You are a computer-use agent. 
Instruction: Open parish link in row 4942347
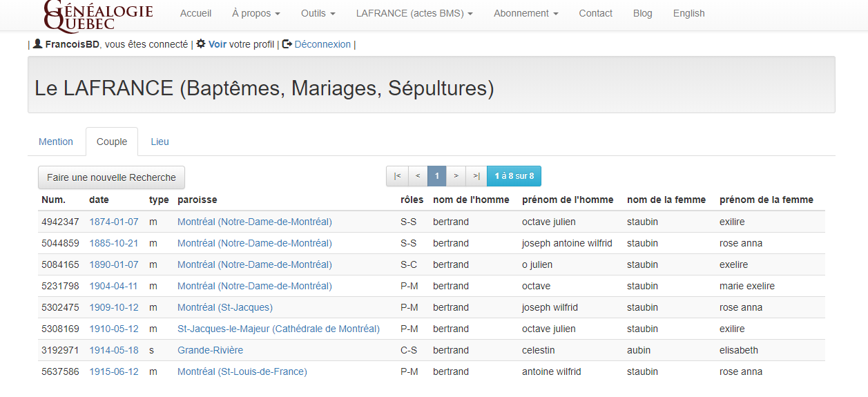255,222
